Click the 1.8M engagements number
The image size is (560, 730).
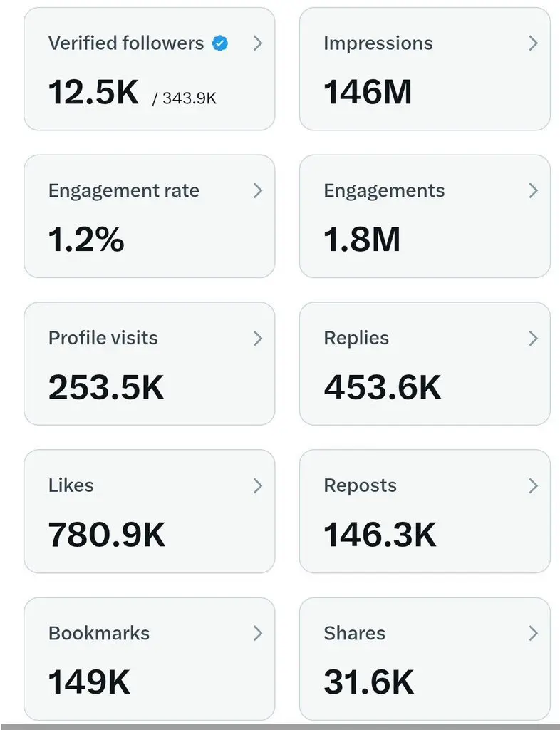click(362, 240)
